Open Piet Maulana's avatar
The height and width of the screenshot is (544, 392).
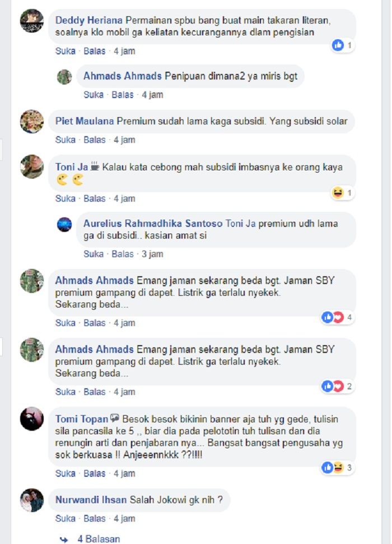click(32, 122)
